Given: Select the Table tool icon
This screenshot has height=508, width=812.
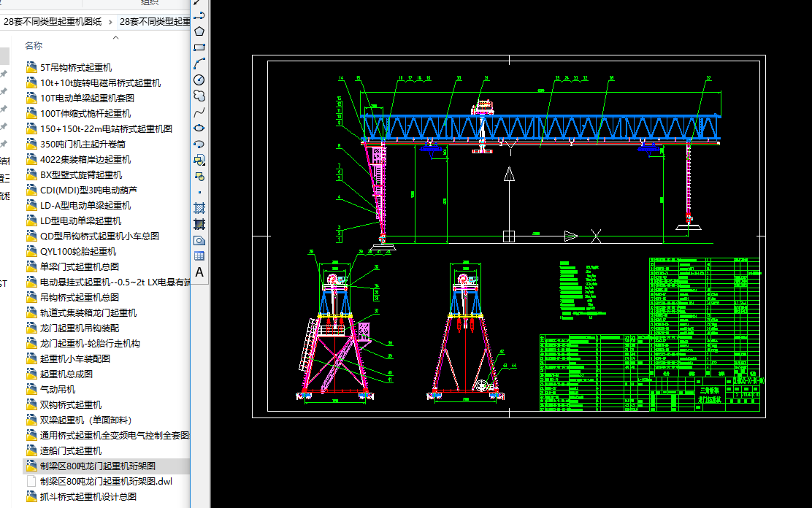Looking at the screenshot, I should [199, 256].
